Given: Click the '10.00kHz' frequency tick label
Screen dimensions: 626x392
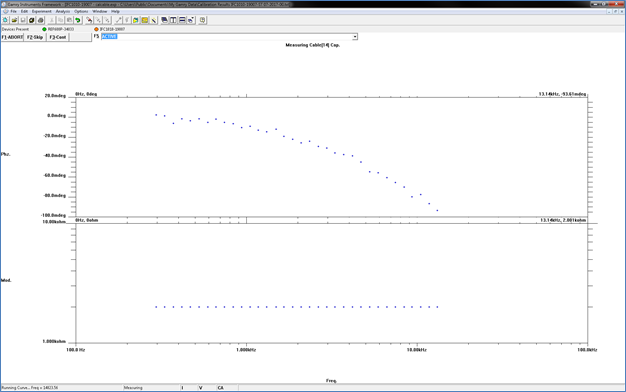Looking at the screenshot, I should (417, 350).
